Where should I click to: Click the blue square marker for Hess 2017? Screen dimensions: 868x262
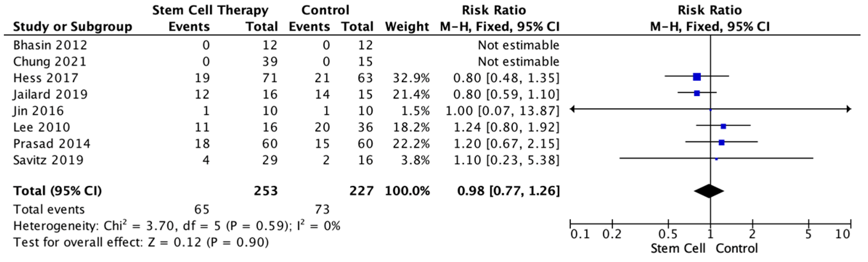click(697, 77)
